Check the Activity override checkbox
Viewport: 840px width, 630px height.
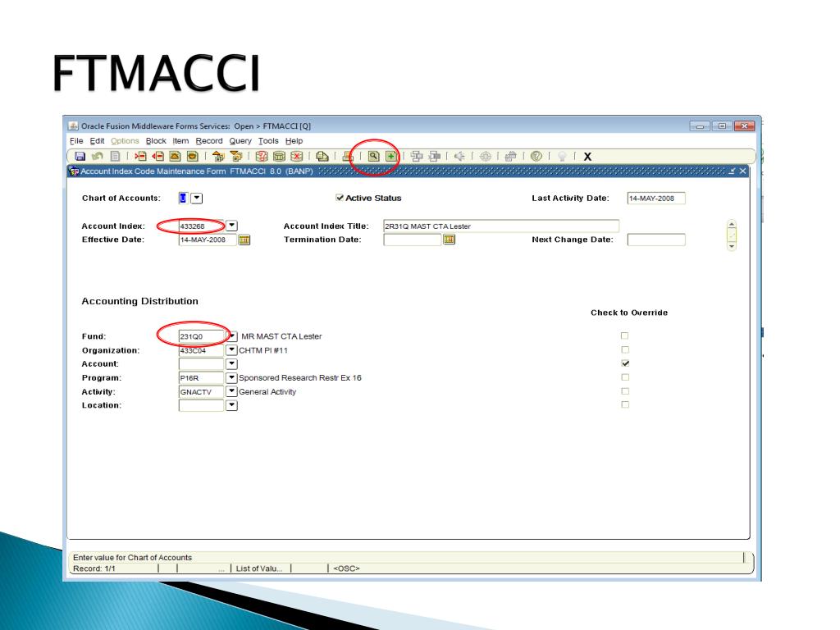(624, 391)
